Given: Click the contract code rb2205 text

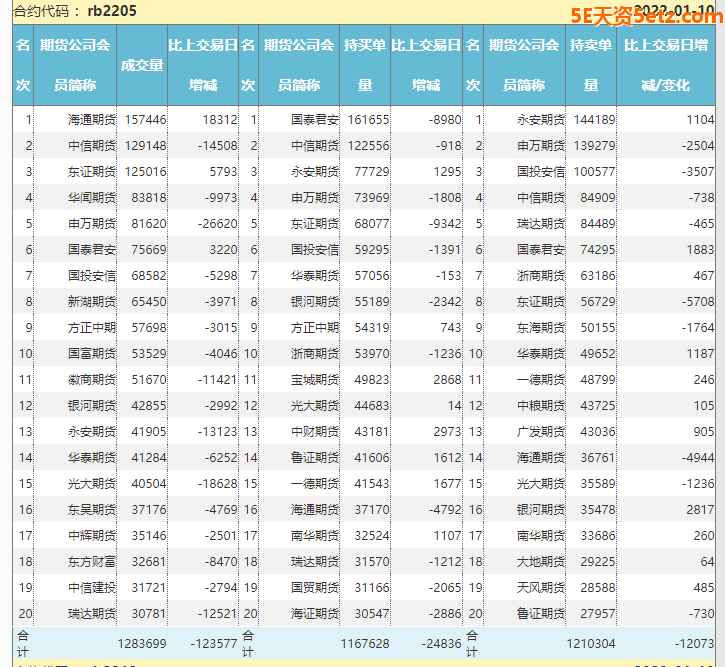Looking at the screenshot, I should click(x=112, y=11).
